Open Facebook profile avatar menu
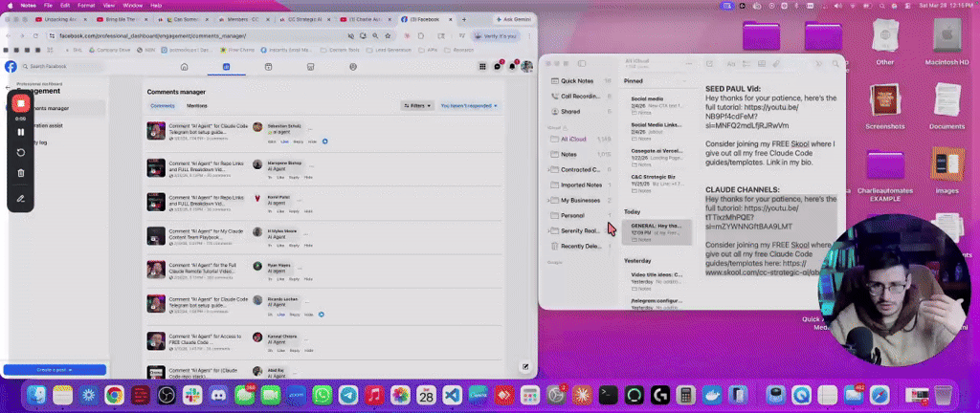The height and width of the screenshot is (413, 980). tap(527, 67)
